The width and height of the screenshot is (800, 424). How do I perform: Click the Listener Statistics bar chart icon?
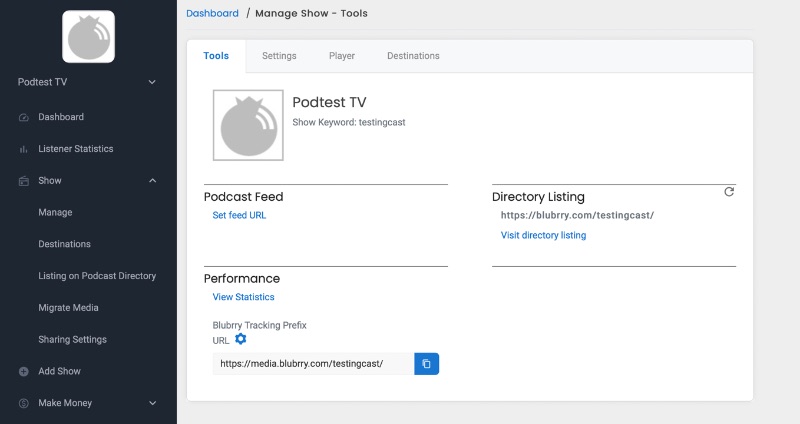pos(23,149)
